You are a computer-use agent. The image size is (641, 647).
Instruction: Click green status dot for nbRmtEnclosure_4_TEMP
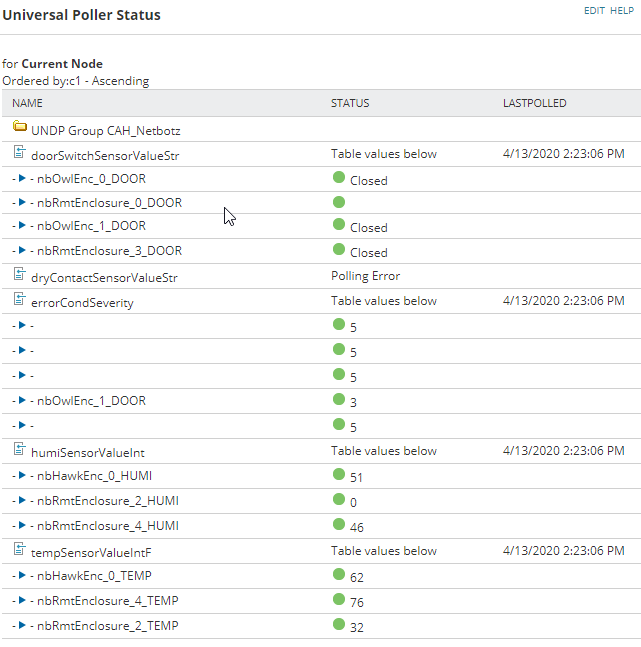pos(339,599)
